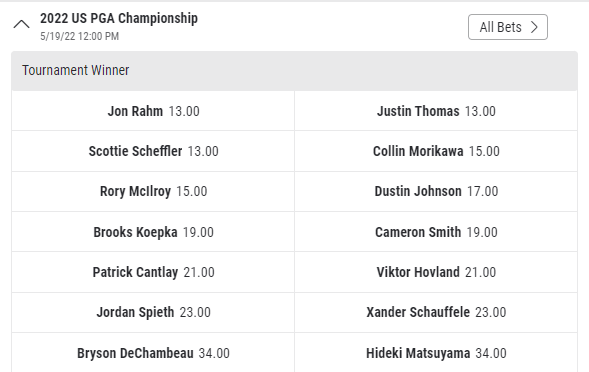Select Collin Morikawa at 15.00

436,151
